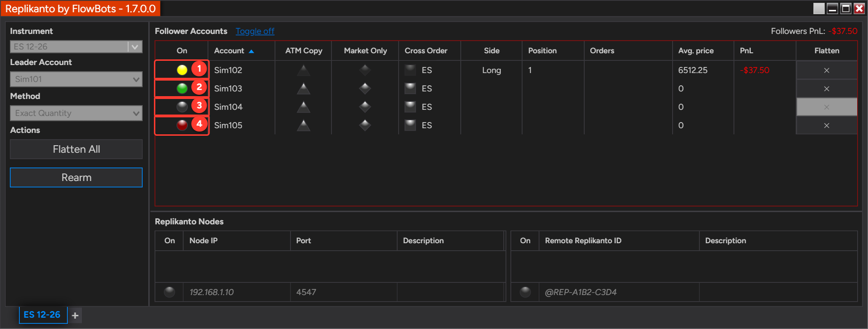
Task: Click the Flatten column header
Action: (x=827, y=50)
